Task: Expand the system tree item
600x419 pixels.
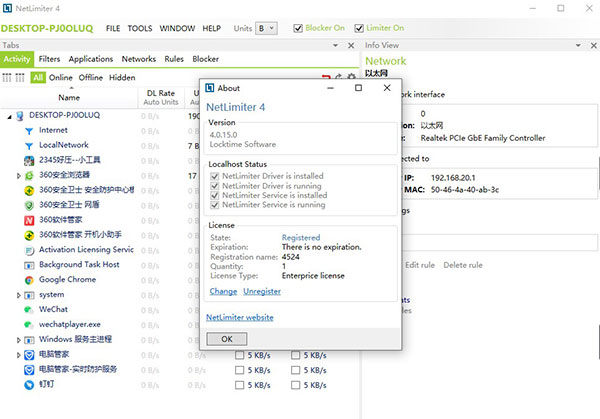Action: 18,295
